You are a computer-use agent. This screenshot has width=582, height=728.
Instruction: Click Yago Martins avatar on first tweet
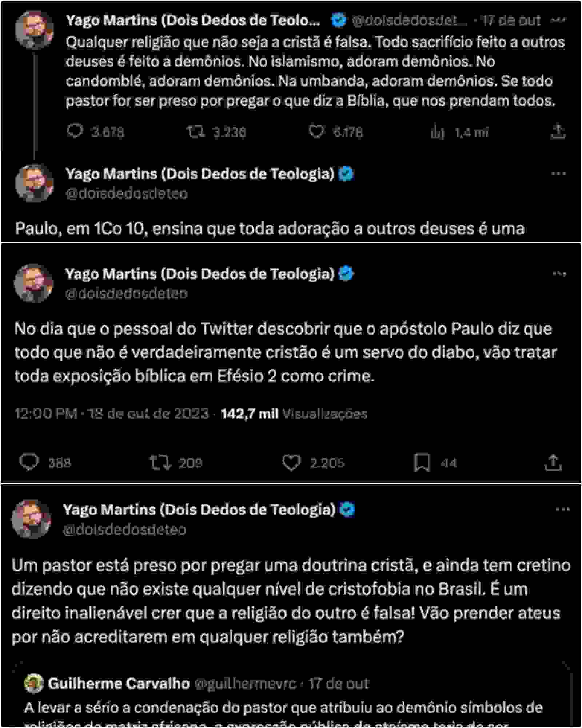point(34,30)
